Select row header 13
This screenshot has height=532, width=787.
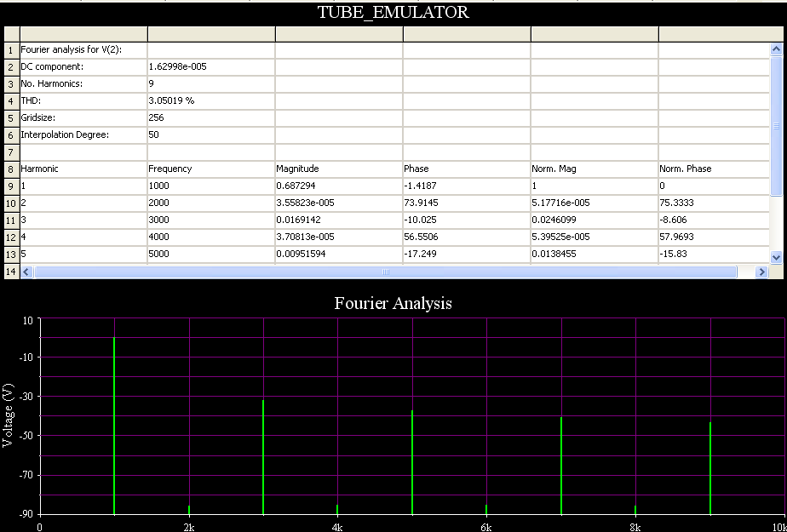pos(12,255)
